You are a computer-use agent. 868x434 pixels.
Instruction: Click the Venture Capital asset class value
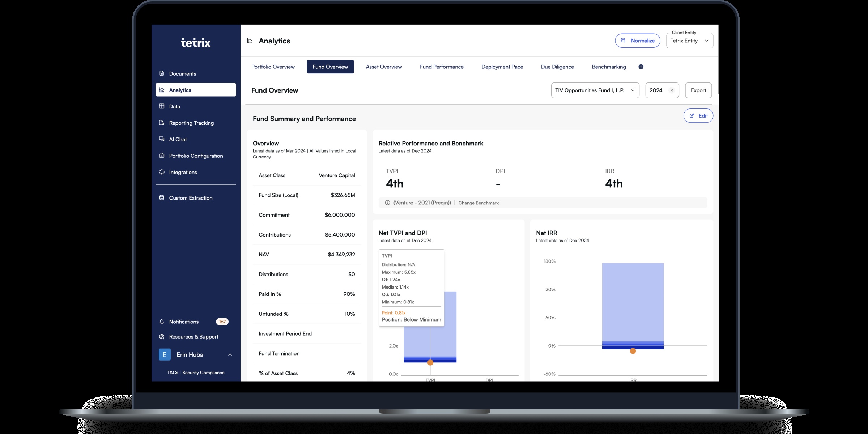pos(337,175)
